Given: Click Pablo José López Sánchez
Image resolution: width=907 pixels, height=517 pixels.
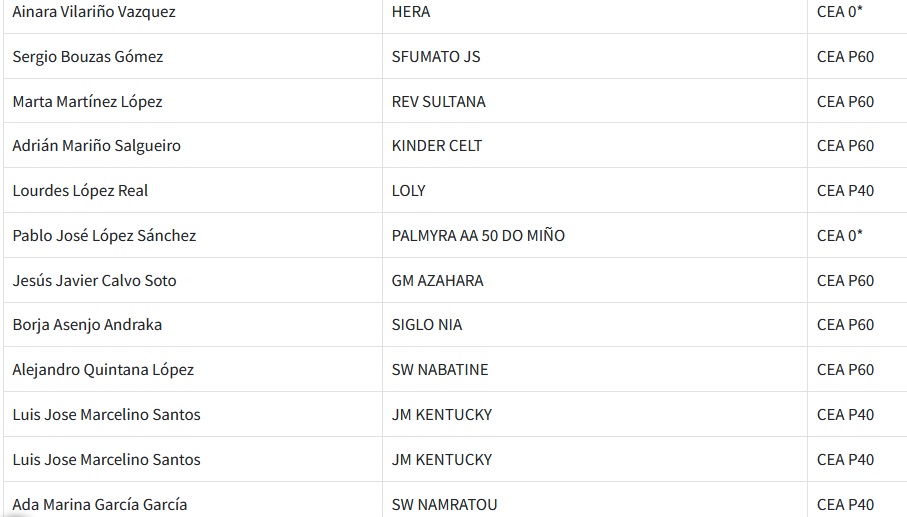Looking at the screenshot, I should pos(104,236).
